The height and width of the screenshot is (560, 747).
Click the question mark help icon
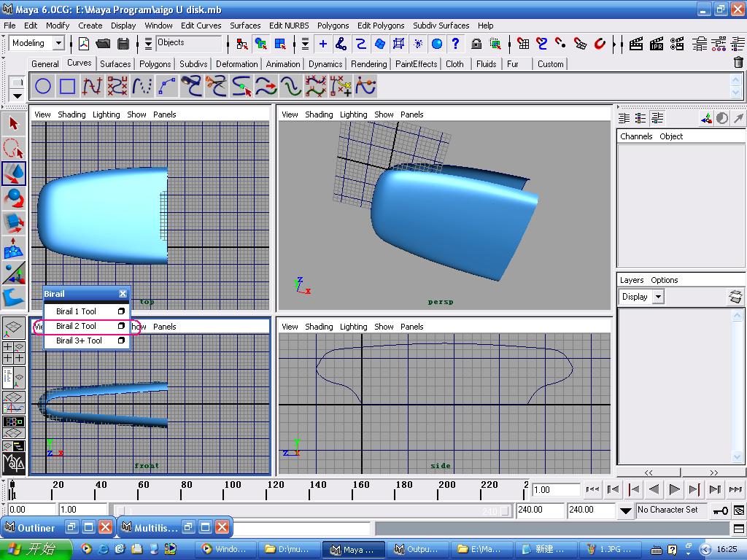point(456,44)
